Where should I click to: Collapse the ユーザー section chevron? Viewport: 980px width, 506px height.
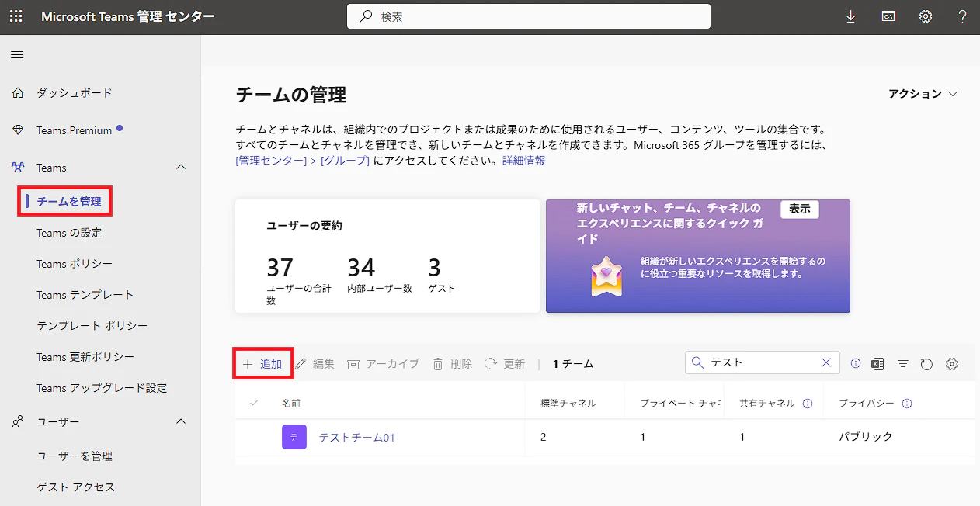pyautogui.click(x=181, y=421)
